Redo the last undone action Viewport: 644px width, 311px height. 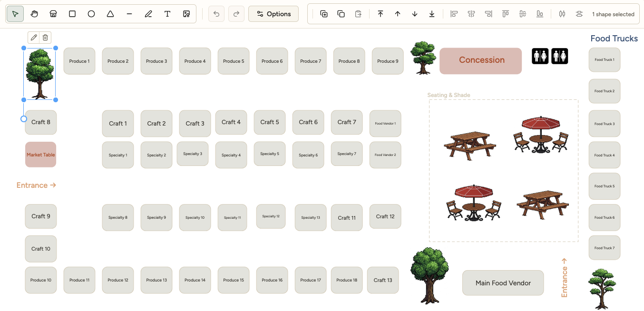pos(236,14)
